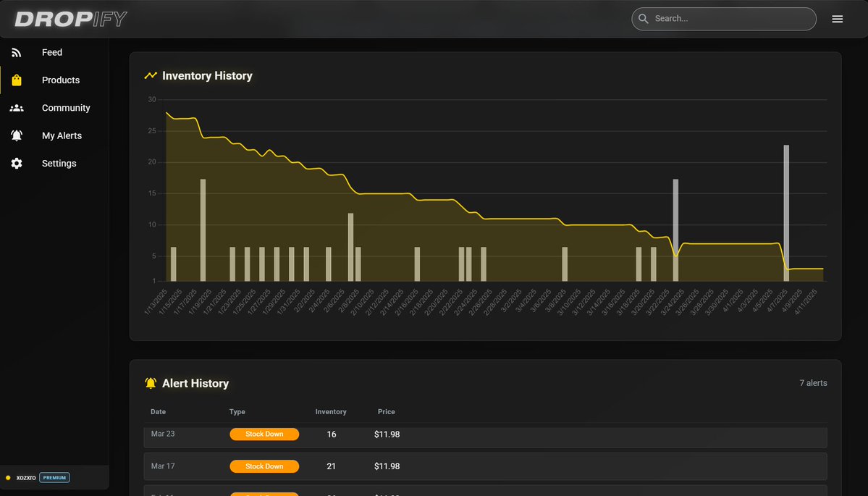Click the Price column header
Viewport: 868px width, 496px height.
387,412
